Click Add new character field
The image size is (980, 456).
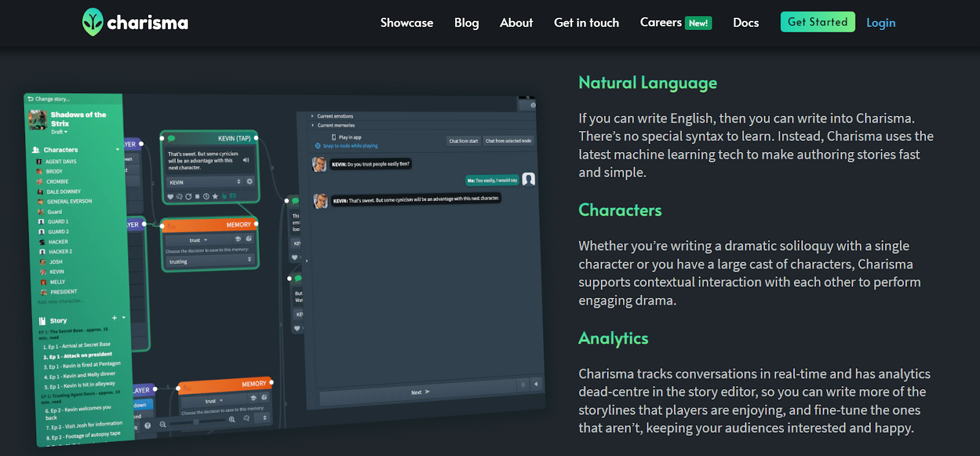(x=61, y=302)
